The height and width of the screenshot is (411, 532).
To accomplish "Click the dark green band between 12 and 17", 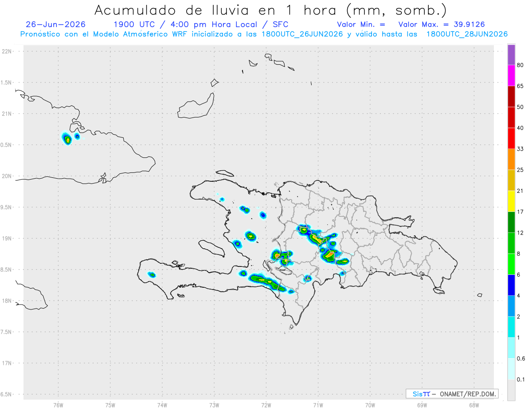I will (511, 222).
